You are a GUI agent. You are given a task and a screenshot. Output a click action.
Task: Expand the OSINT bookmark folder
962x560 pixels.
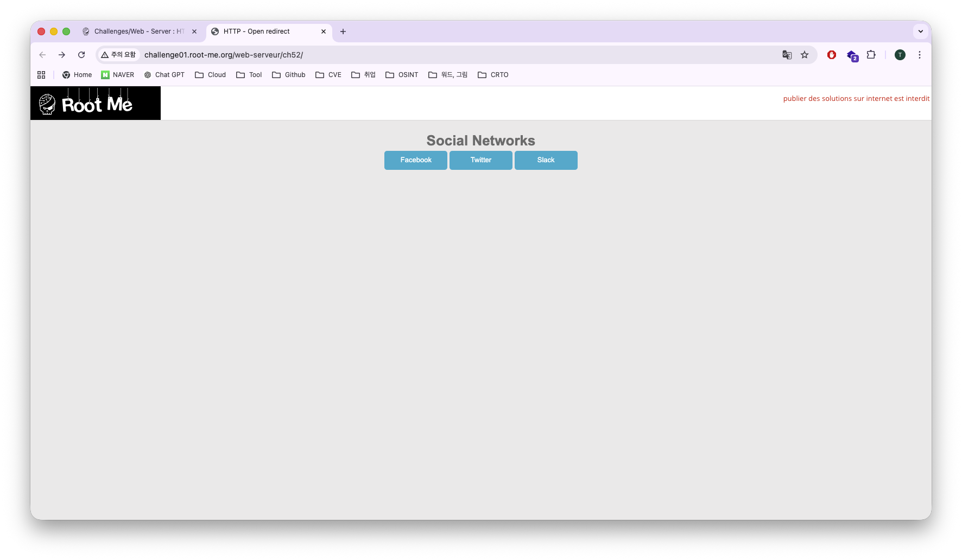(x=402, y=75)
